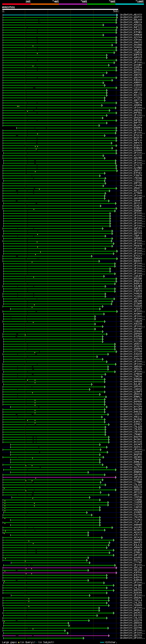Click UniRef100_A9S181 hit label
Viewport: 146px width, 644px height.
pos(131,25)
